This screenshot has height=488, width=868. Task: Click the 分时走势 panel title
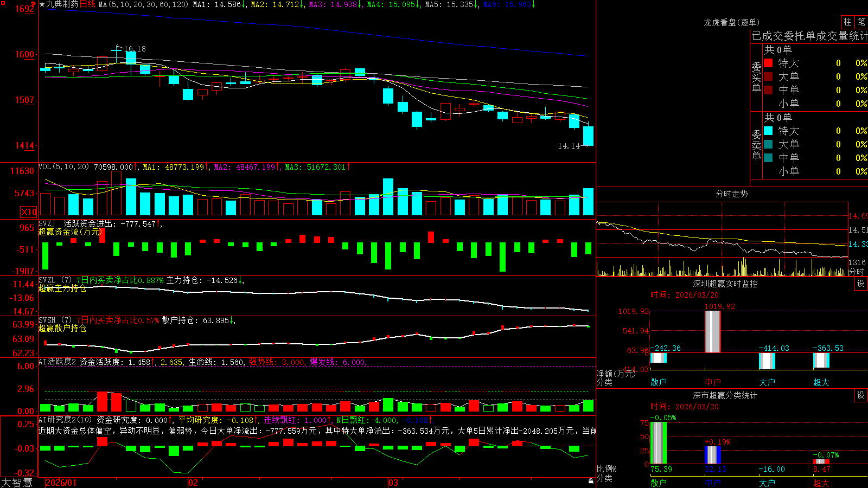pos(732,194)
